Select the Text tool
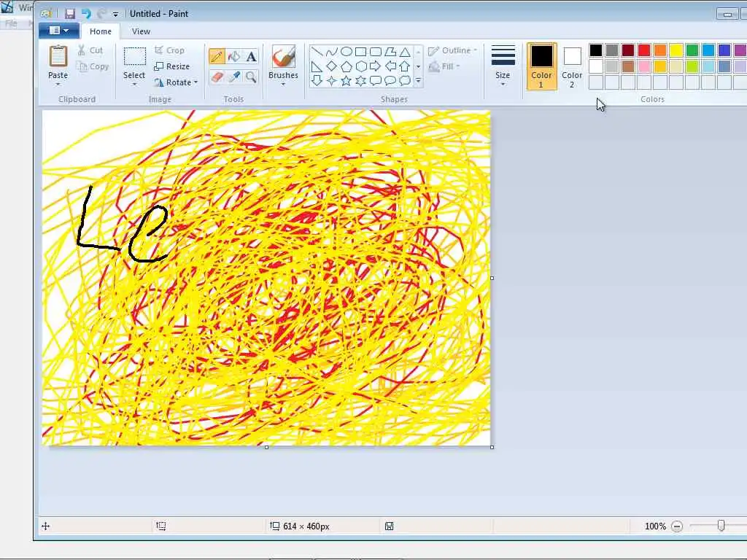 click(x=251, y=57)
